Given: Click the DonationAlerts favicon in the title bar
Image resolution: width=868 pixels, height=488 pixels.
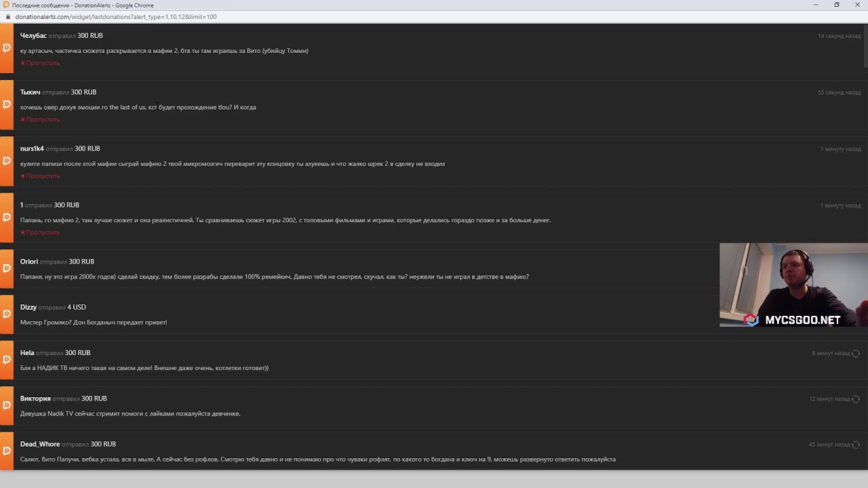Looking at the screenshot, I should (6, 5).
